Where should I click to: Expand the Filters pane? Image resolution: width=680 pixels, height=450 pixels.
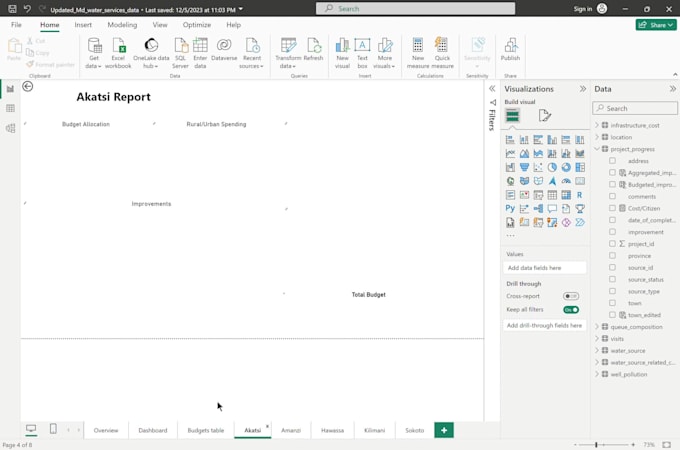(492, 89)
